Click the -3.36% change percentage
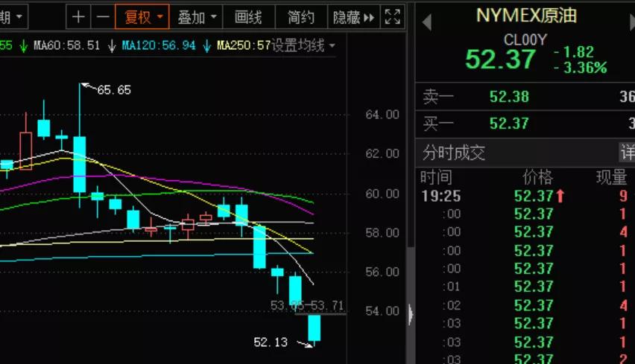The width and height of the screenshot is (635, 364). coord(581,68)
